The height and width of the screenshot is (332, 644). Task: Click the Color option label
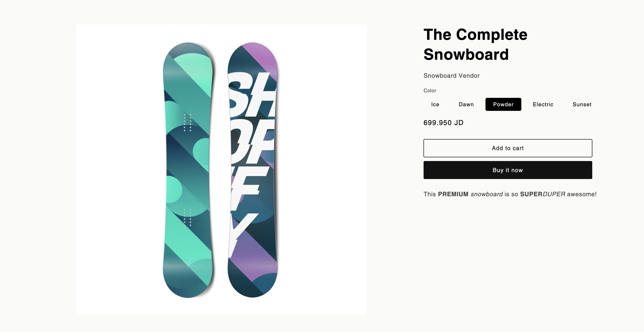pos(430,91)
